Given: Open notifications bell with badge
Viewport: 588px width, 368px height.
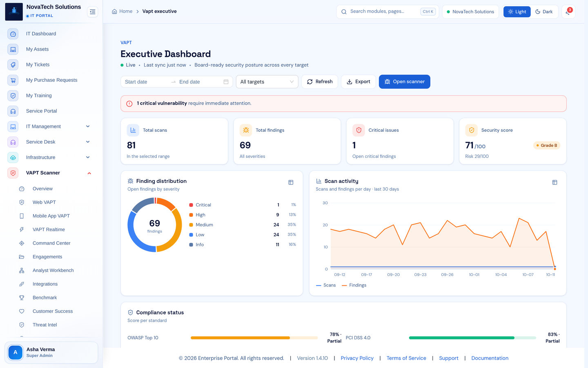Looking at the screenshot, I should click(x=568, y=11).
